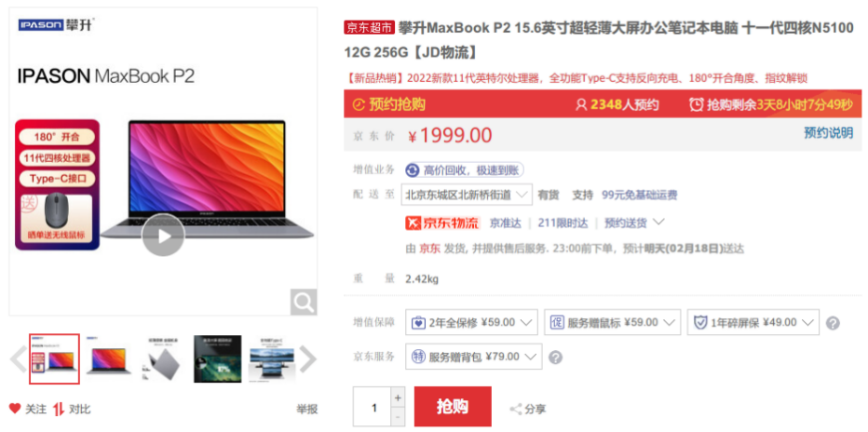The image size is (868, 432).
Task: Expand the 1年碎屏保 ¥49.00 dropdown
Action: pos(753,322)
